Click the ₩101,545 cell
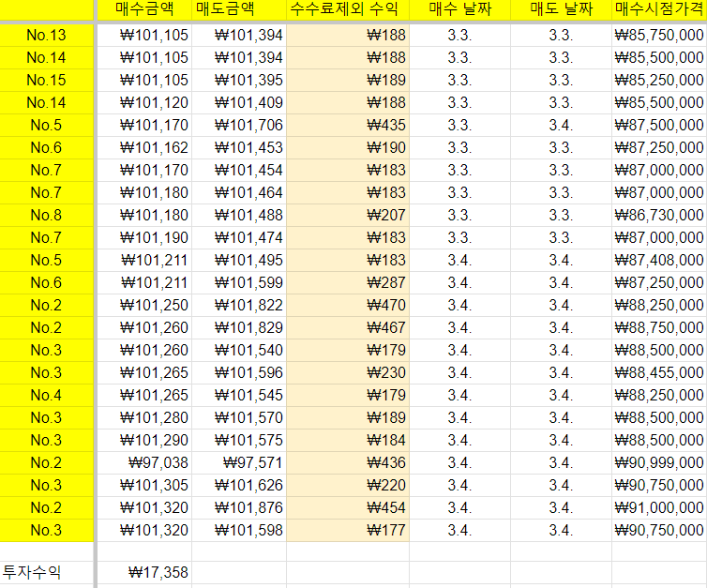The width and height of the screenshot is (707, 588). pyautogui.click(x=239, y=395)
